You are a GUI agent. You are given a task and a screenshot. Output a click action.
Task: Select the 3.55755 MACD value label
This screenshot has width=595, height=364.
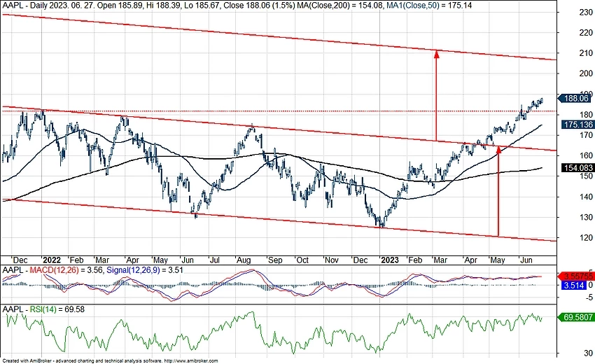(x=577, y=276)
